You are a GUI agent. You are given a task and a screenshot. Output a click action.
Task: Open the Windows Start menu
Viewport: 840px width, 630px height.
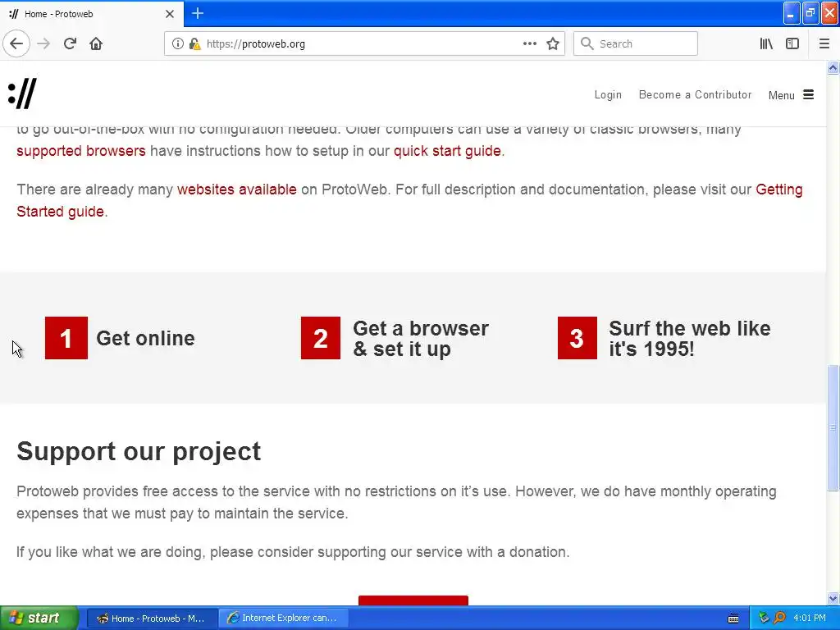pos(39,618)
